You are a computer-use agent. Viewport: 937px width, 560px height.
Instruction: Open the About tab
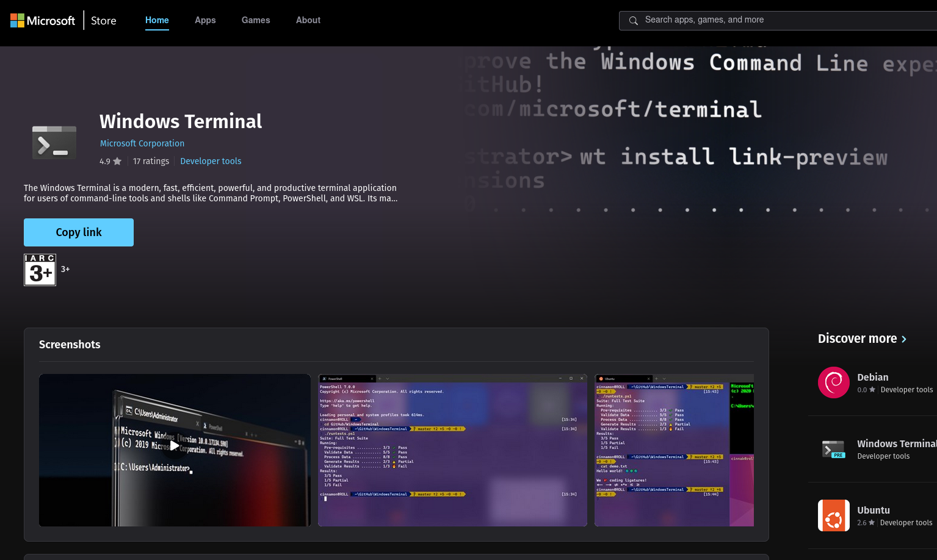pyautogui.click(x=308, y=20)
